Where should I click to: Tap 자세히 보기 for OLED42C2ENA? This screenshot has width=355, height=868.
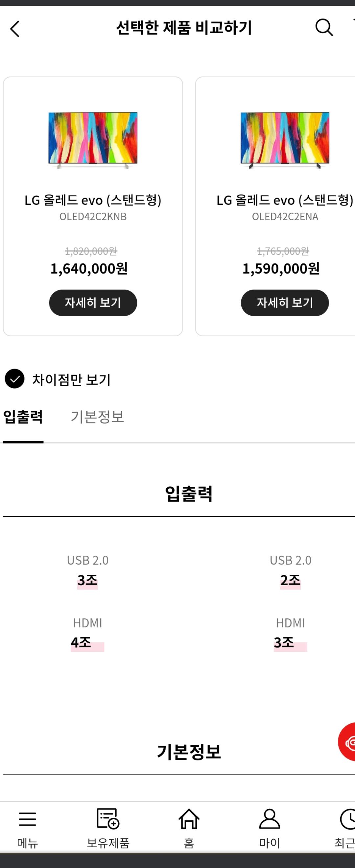point(285,302)
